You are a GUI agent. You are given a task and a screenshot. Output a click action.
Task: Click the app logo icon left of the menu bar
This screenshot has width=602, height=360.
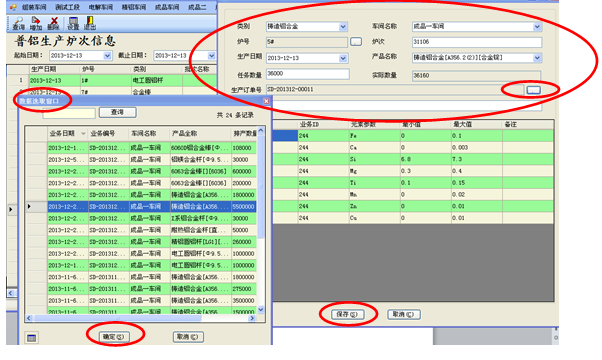point(13,7)
